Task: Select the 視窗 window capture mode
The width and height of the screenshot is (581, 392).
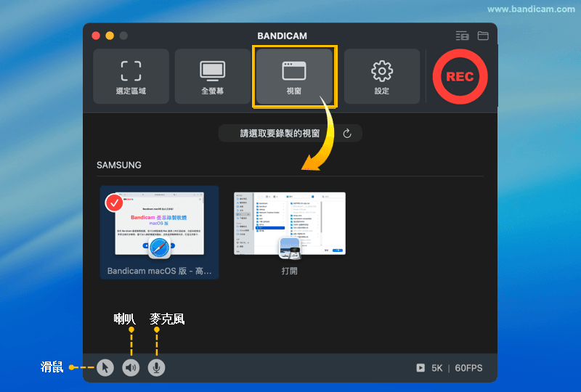Action: point(294,76)
